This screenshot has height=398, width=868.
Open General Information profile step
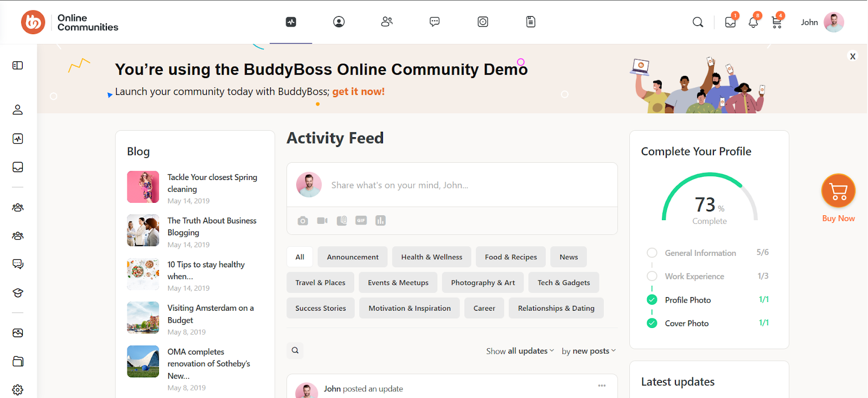pyautogui.click(x=700, y=253)
